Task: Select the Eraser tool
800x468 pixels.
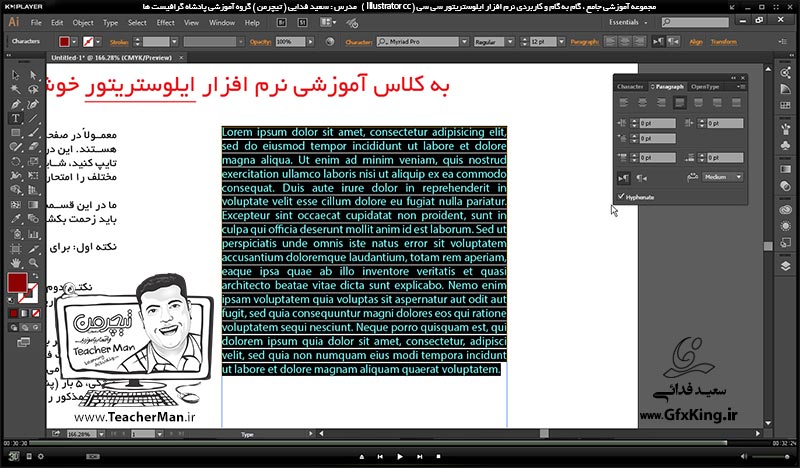Action: point(33,147)
